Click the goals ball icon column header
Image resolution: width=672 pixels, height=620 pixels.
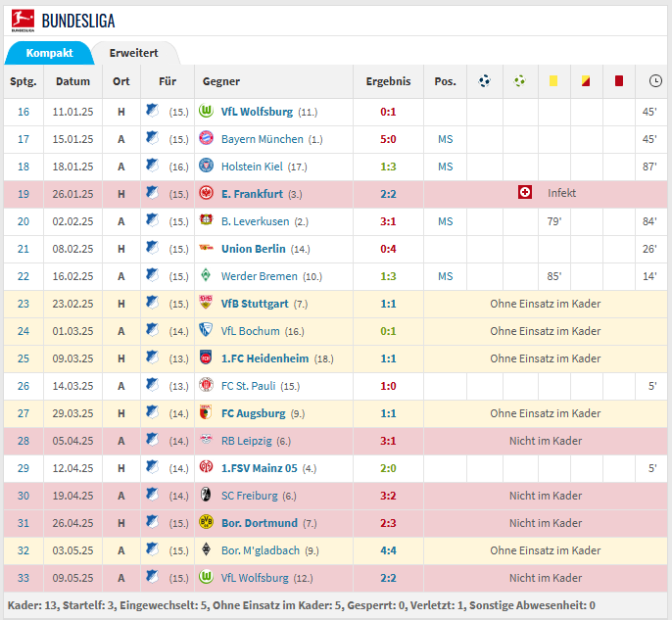pyautogui.click(x=484, y=81)
